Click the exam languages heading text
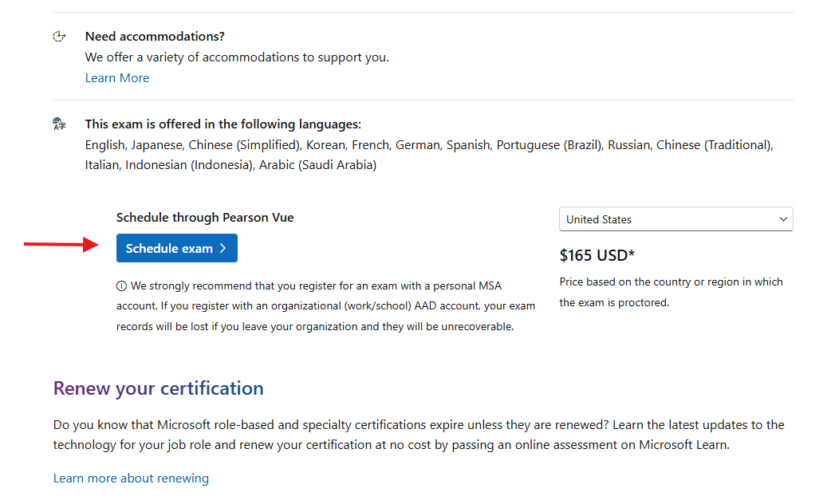 pos(223,124)
